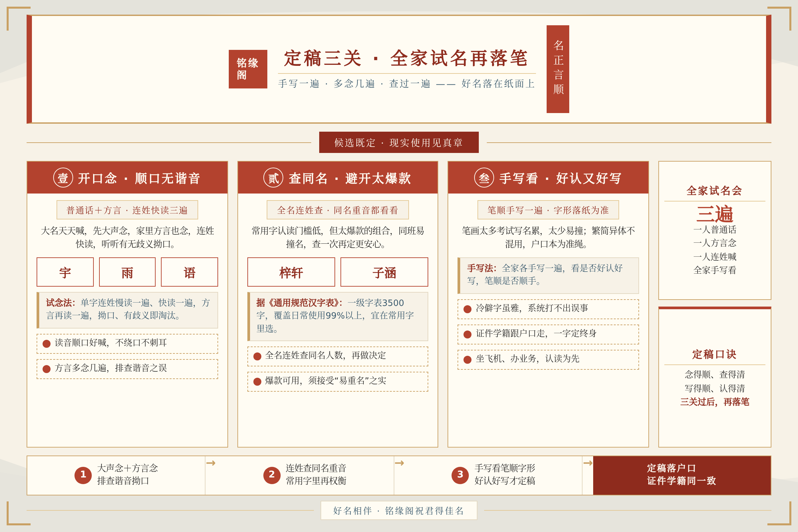Click paragraph 笔画太多考试写名累
798x532 pixels.
[548, 237]
